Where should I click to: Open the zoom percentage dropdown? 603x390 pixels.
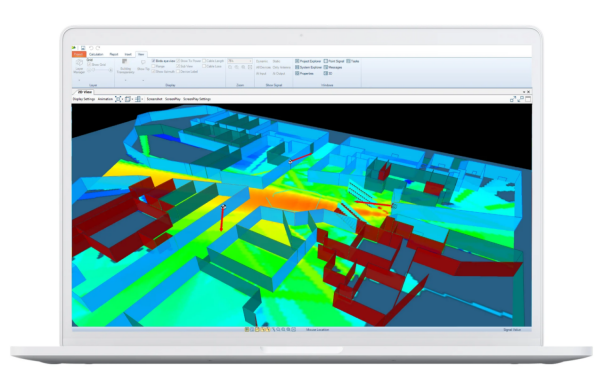pos(240,61)
